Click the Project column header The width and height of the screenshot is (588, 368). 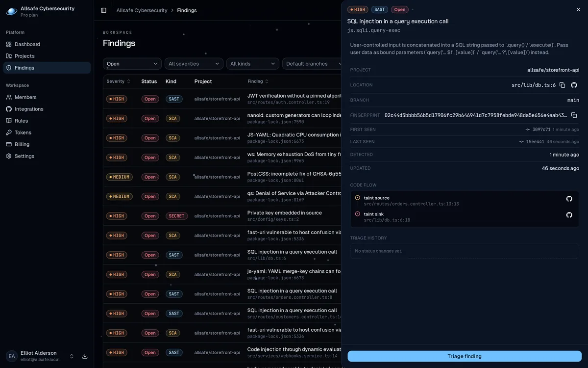click(203, 81)
